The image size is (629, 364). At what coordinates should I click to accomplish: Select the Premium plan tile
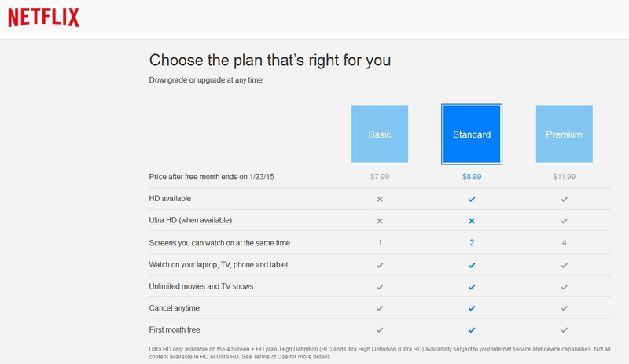tap(564, 134)
